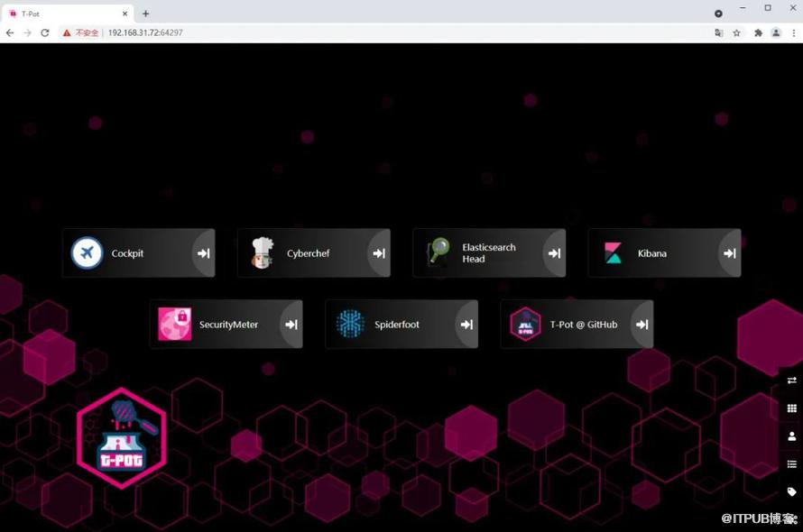Click the Spiderfoot blue icon
This screenshot has width=803, height=532.
tap(350, 324)
